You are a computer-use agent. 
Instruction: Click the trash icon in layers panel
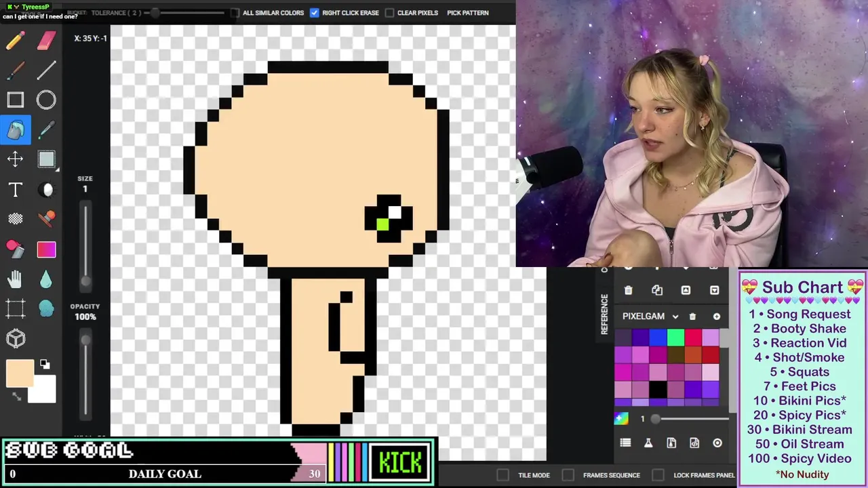click(x=628, y=290)
